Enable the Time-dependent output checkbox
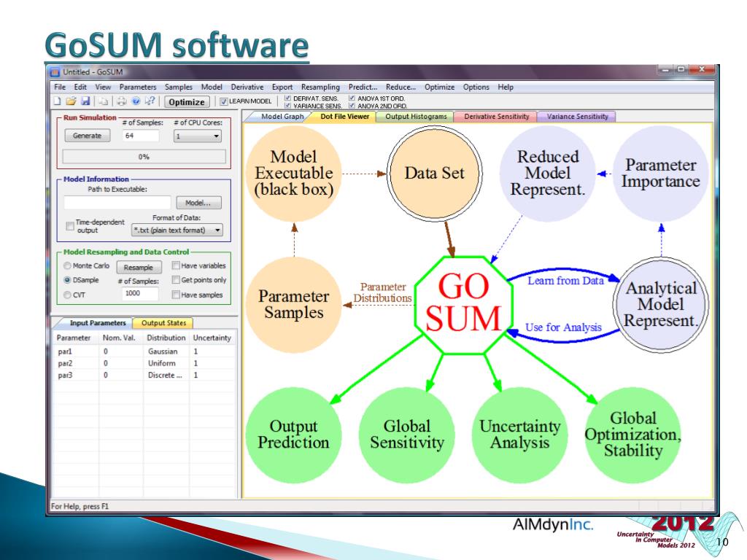The width and height of the screenshot is (747, 560). 70,226
